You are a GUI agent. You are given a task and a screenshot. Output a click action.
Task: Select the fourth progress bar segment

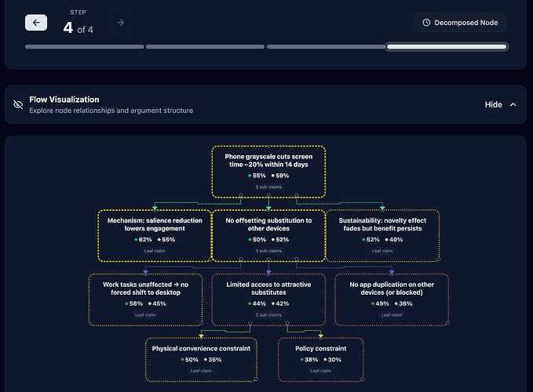click(447, 47)
